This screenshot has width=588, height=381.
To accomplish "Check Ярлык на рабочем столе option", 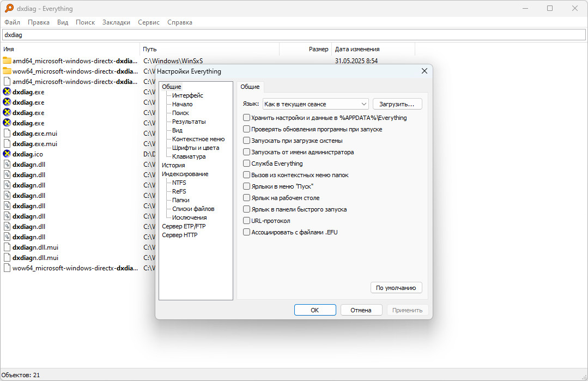I will point(246,198).
